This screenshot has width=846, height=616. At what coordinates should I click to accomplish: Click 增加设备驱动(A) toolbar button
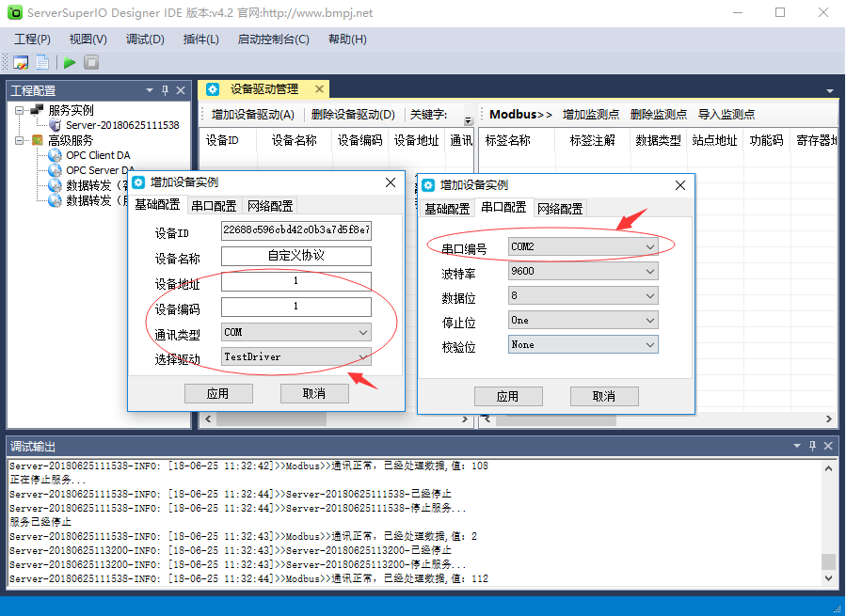pos(253,115)
